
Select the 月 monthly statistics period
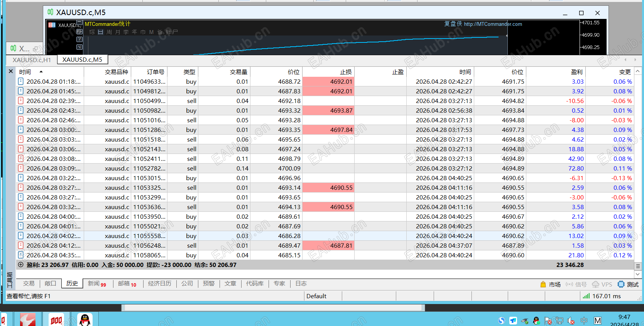[x=118, y=32]
